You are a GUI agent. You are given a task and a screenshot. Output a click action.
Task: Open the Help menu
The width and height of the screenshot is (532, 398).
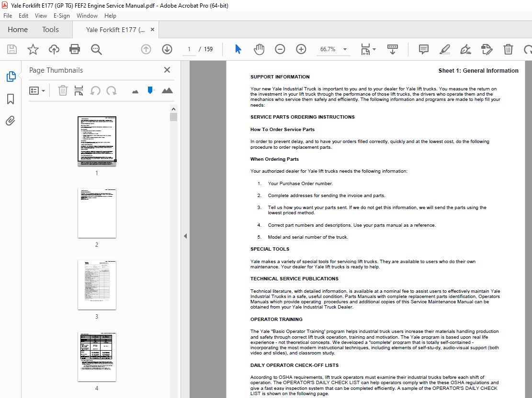point(110,16)
